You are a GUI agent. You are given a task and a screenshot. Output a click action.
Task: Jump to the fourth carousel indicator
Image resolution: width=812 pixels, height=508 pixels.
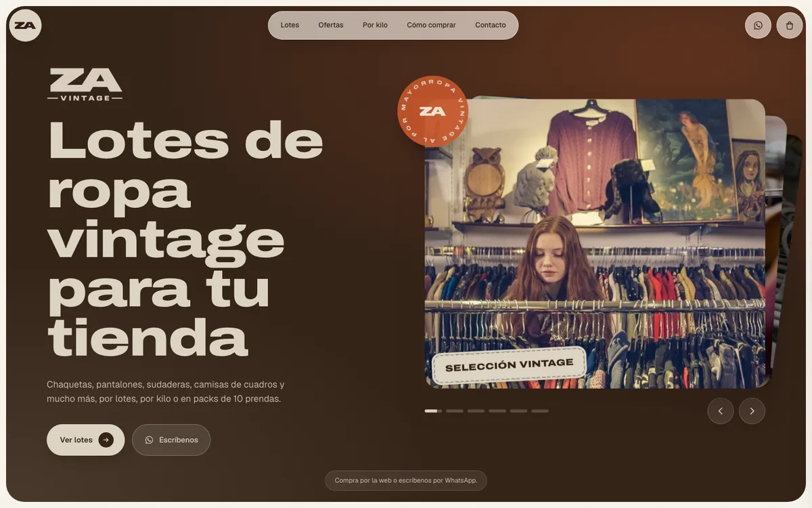pyautogui.click(x=497, y=411)
